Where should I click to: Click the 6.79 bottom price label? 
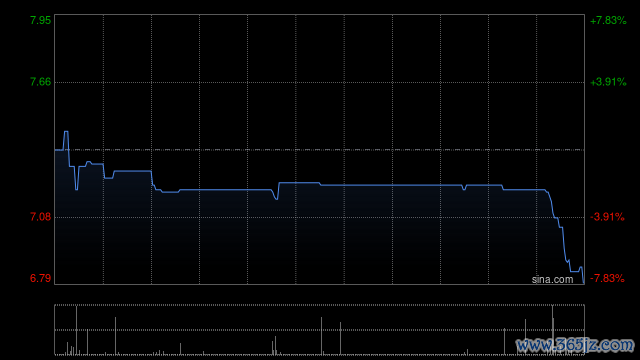[40, 278]
